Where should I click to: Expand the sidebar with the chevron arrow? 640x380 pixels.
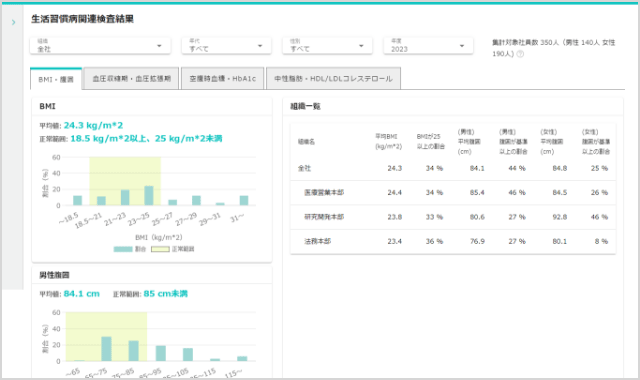(13, 22)
